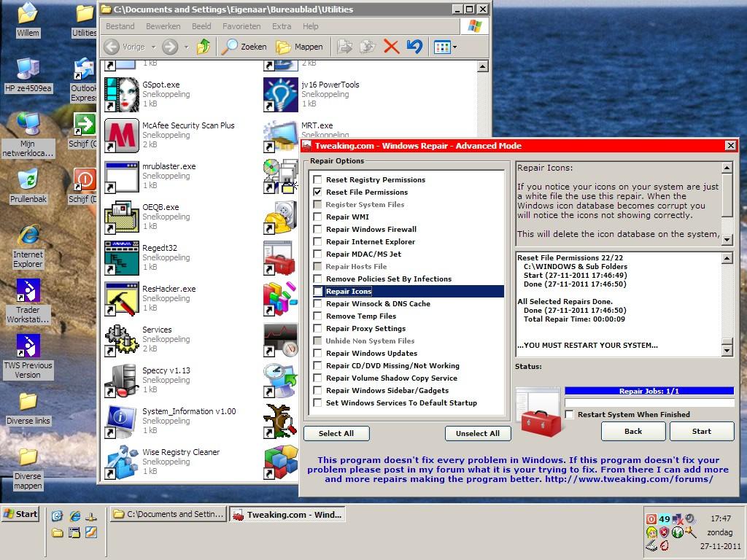Open the ResHacker.exe shortcut icon

121,298
